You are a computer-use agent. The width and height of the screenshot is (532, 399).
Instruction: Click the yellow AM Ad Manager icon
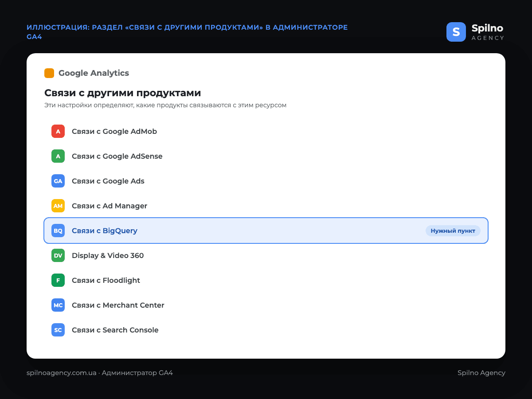(x=58, y=206)
